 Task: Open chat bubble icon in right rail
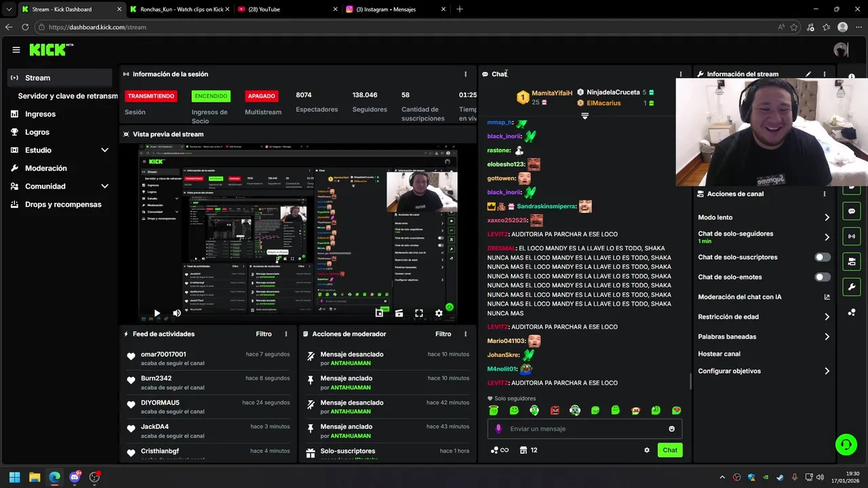852,211
